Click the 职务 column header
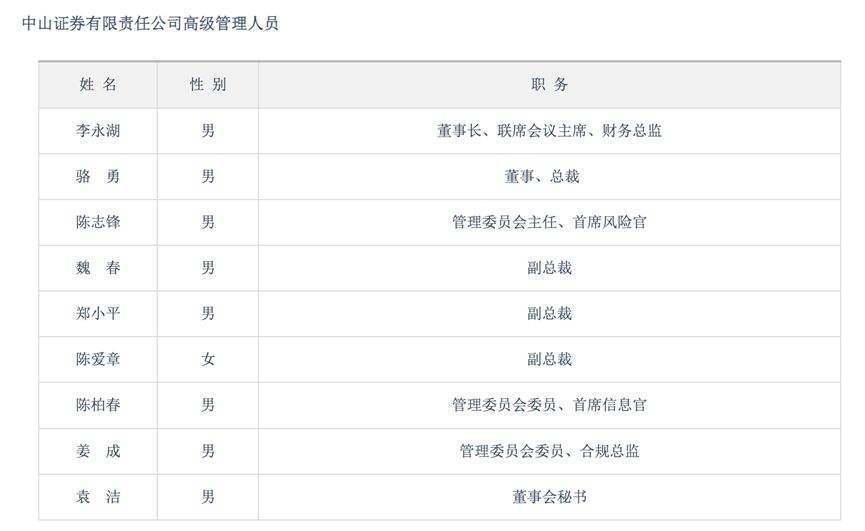 click(x=549, y=85)
